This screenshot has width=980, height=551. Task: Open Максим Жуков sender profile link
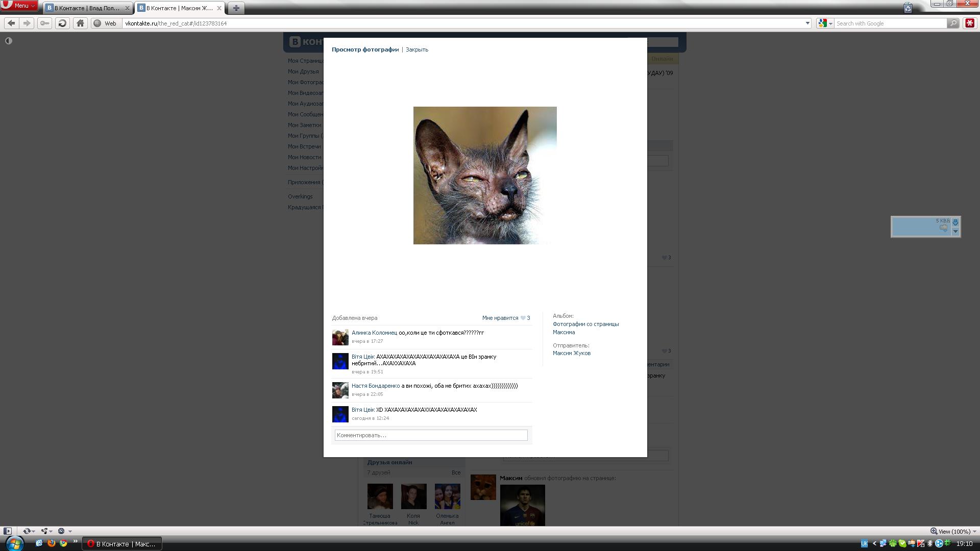pos(571,353)
